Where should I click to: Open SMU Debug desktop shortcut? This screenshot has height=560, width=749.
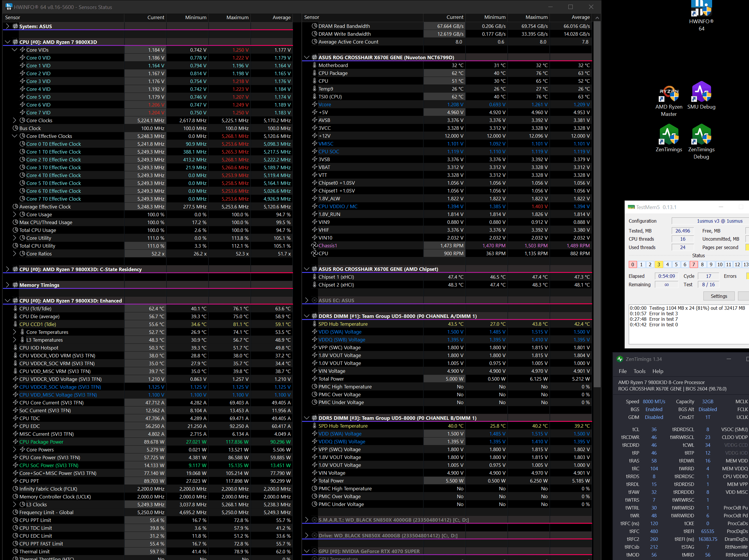pos(701,92)
